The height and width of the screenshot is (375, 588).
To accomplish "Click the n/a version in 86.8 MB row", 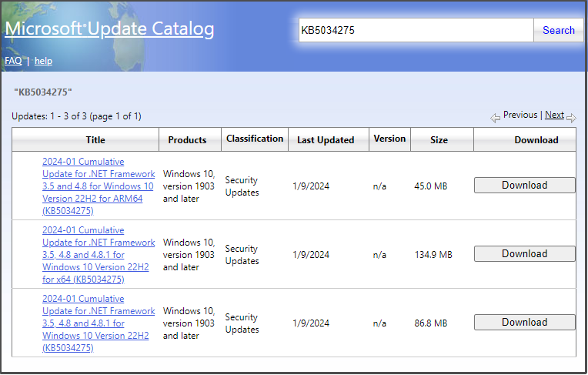I will point(379,323).
